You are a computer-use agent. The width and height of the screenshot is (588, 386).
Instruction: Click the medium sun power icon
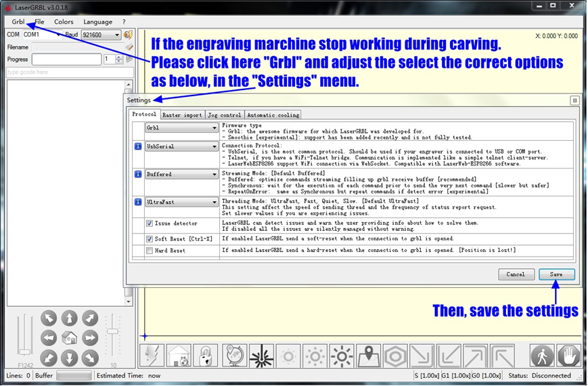click(315, 356)
